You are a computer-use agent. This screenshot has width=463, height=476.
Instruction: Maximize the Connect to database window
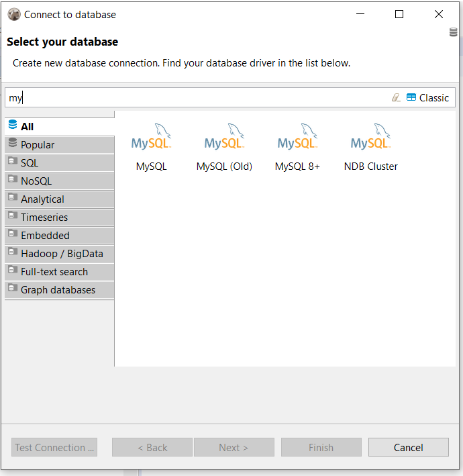[x=399, y=14]
